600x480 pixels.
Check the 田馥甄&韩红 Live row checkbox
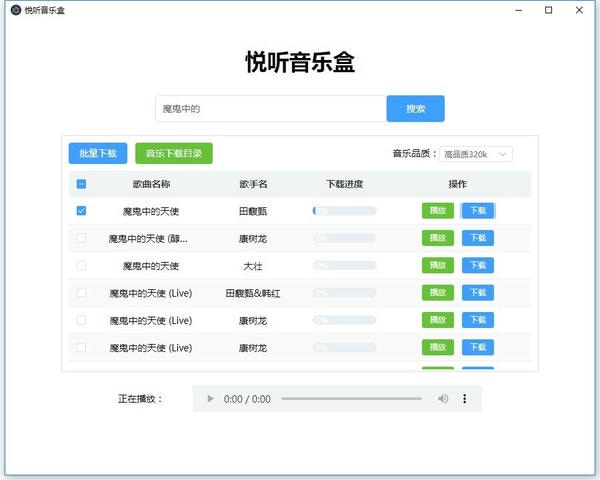[81, 293]
